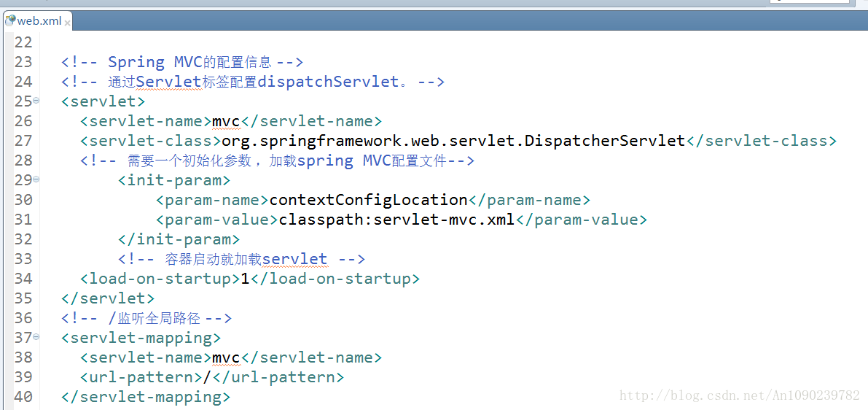Click line number 27 in gutter
The image size is (868, 410).
[23, 141]
